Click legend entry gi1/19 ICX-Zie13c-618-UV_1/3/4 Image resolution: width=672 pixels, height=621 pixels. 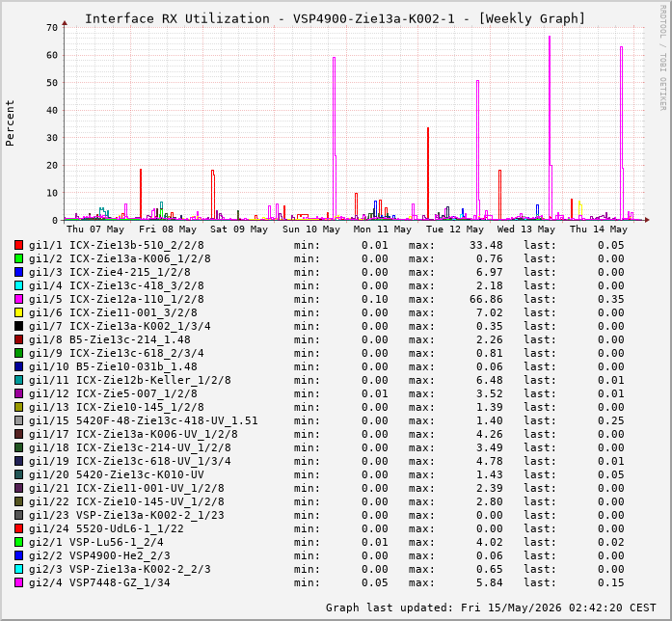(x=130, y=461)
